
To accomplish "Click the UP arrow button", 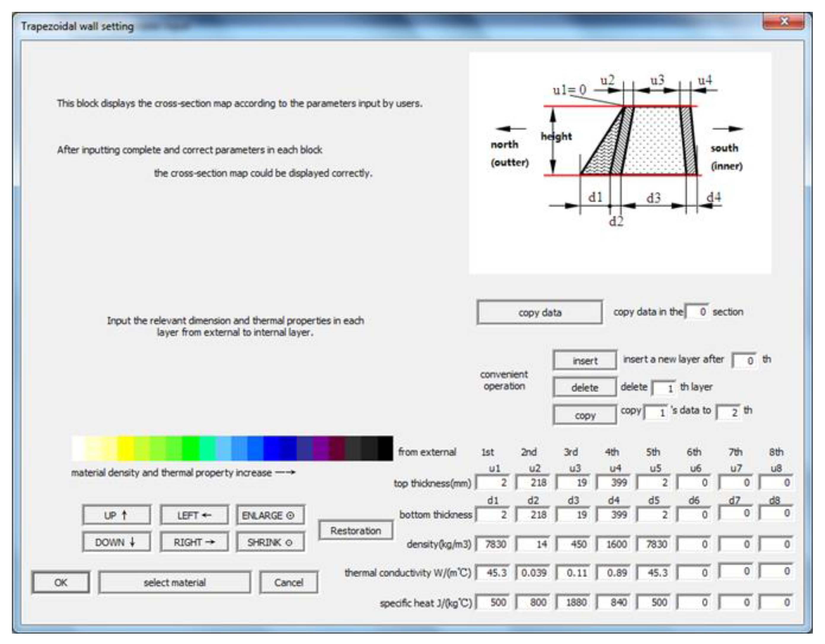I will click(116, 515).
